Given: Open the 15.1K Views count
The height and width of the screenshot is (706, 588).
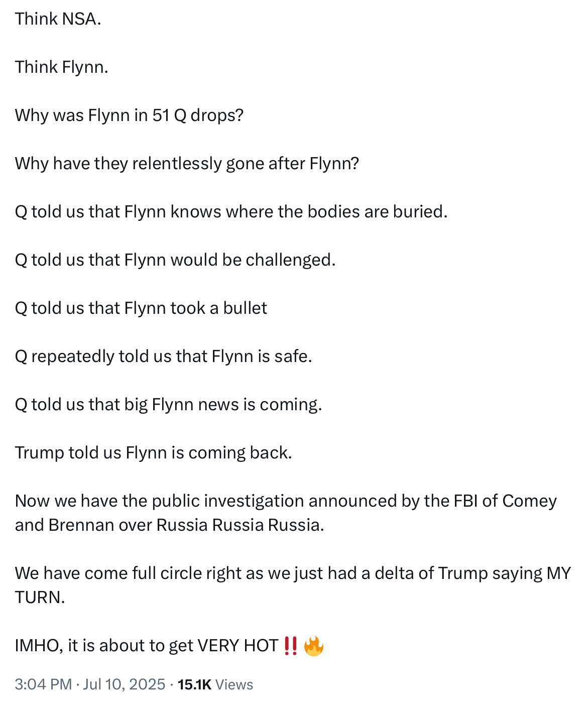Looking at the screenshot, I should (x=215, y=684).
